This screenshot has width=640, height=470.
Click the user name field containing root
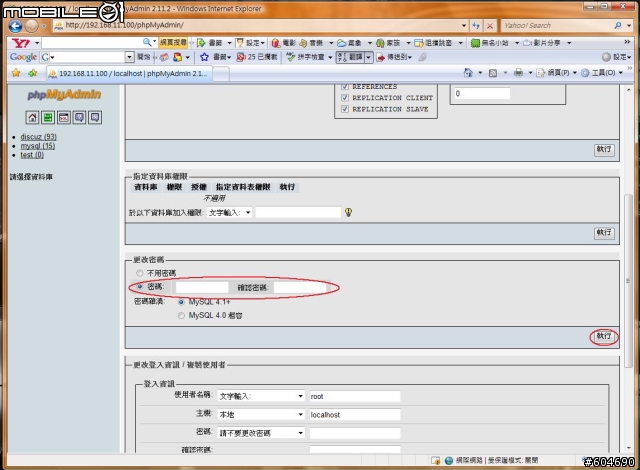355,396
